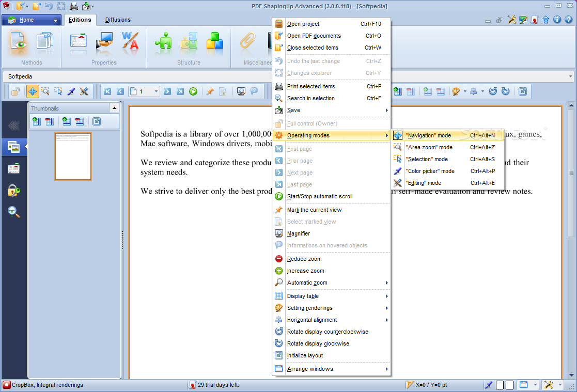Screen dimensions: 577x392
Task: Select Color picker tool in toolbar
Action: (x=71, y=91)
